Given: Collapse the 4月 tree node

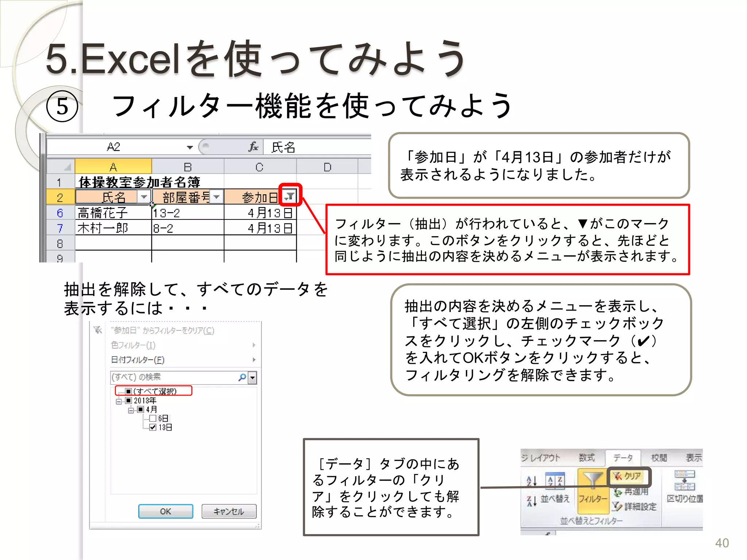Looking at the screenshot, I should pyautogui.click(x=131, y=410).
